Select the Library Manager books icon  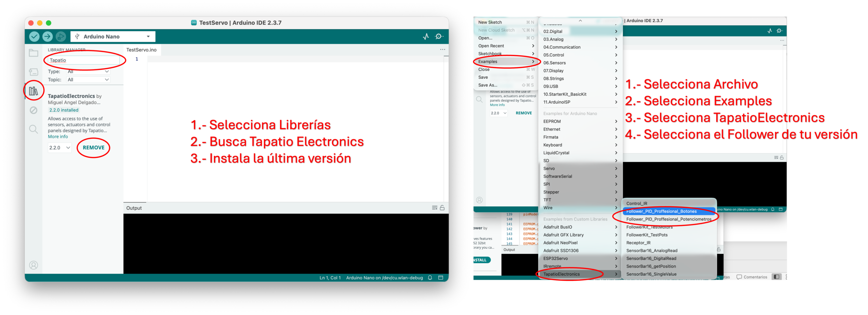coord(33,91)
